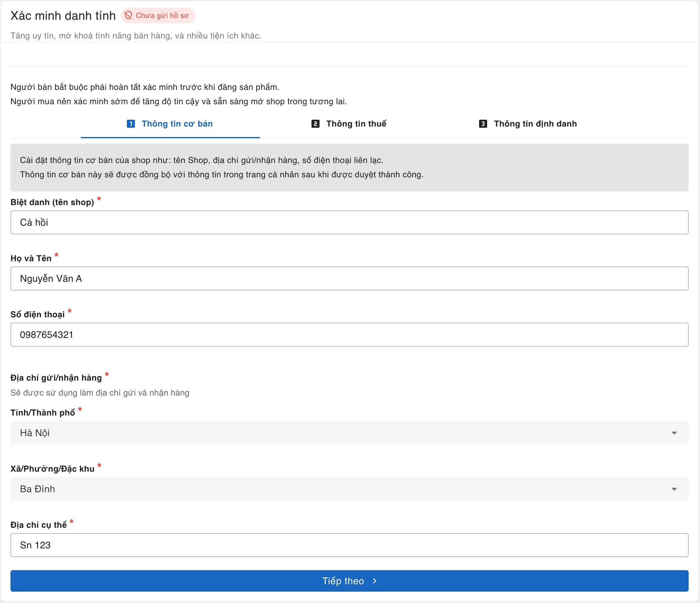Click the chevron arrow on Tiếp theo button
Screen dimensions: 700x603
coord(374,581)
